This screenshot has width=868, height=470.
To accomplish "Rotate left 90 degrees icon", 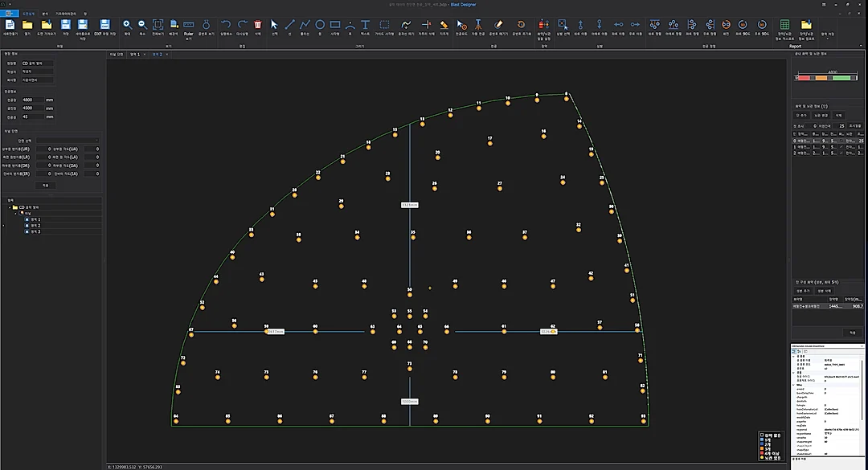I will coord(743,25).
